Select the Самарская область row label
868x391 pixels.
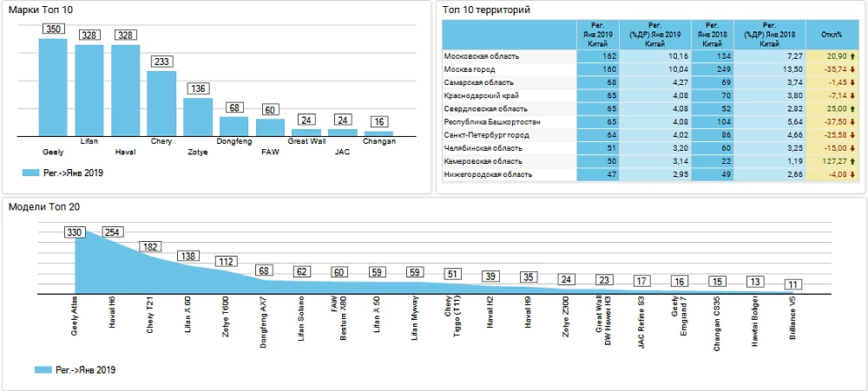click(x=476, y=82)
